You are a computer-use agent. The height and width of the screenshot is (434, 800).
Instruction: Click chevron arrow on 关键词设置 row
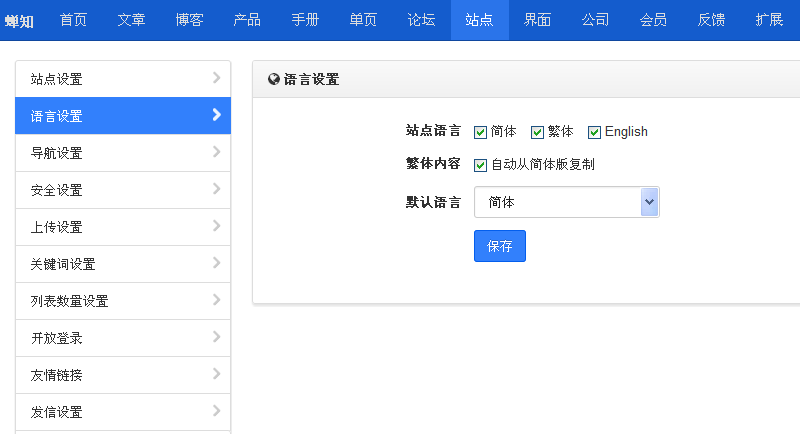pyautogui.click(x=217, y=263)
